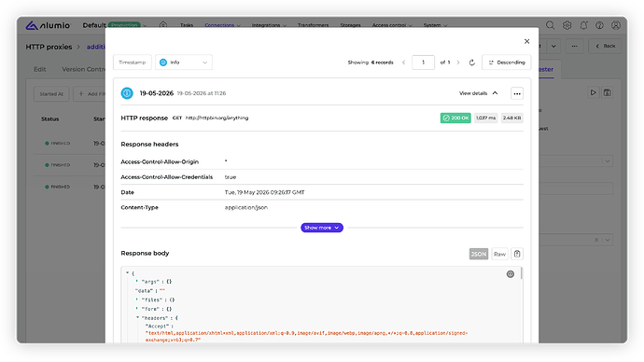Open the Transformers menu item
644x362 pixels.
point(313,25)
